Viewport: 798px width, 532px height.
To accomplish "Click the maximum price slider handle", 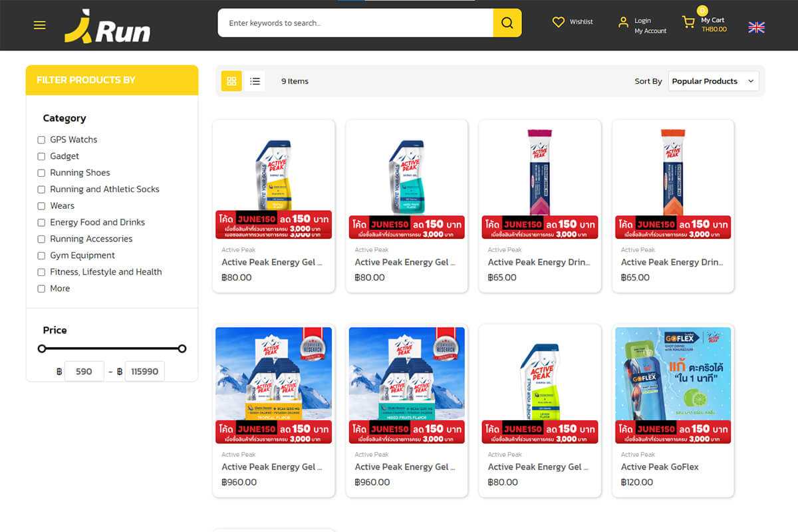I will point(182,348).
